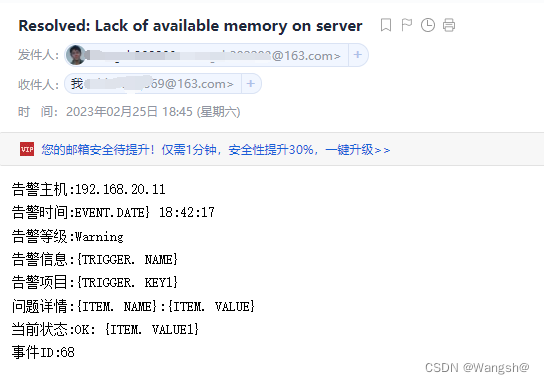The height and width of the screenshot is (384, 544).
Task: Click the sender's avatar photo
Action: tap(76, 55)
